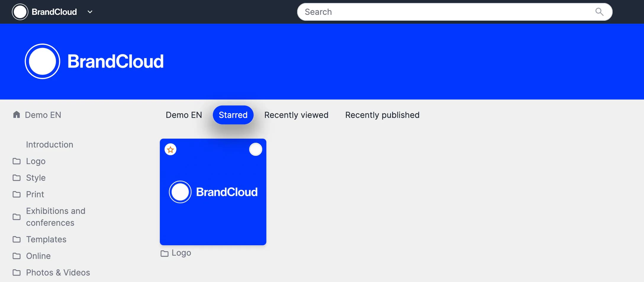Click the search magnifier icon
644x282 pixels.
coord(599,12)
